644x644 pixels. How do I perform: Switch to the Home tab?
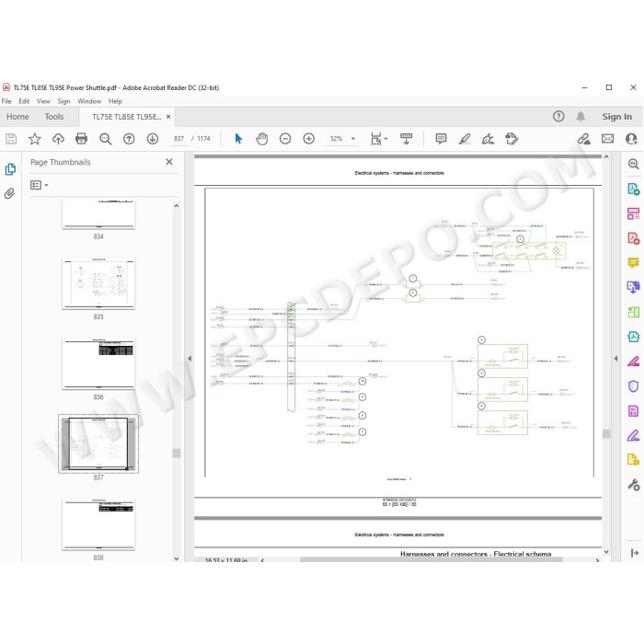(17, 117)
